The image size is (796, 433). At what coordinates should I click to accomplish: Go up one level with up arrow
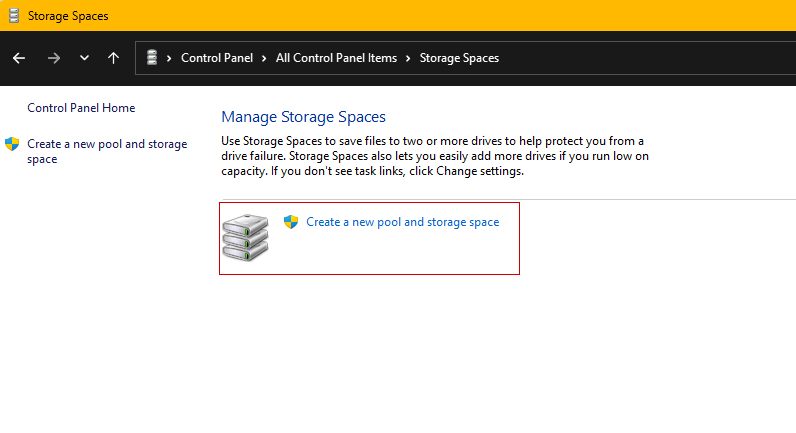pos(113,58)
